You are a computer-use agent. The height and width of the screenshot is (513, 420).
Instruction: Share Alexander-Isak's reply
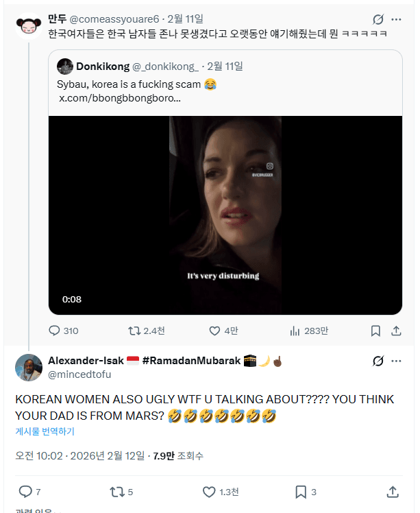pyautogui.click(x=393, y=492)
